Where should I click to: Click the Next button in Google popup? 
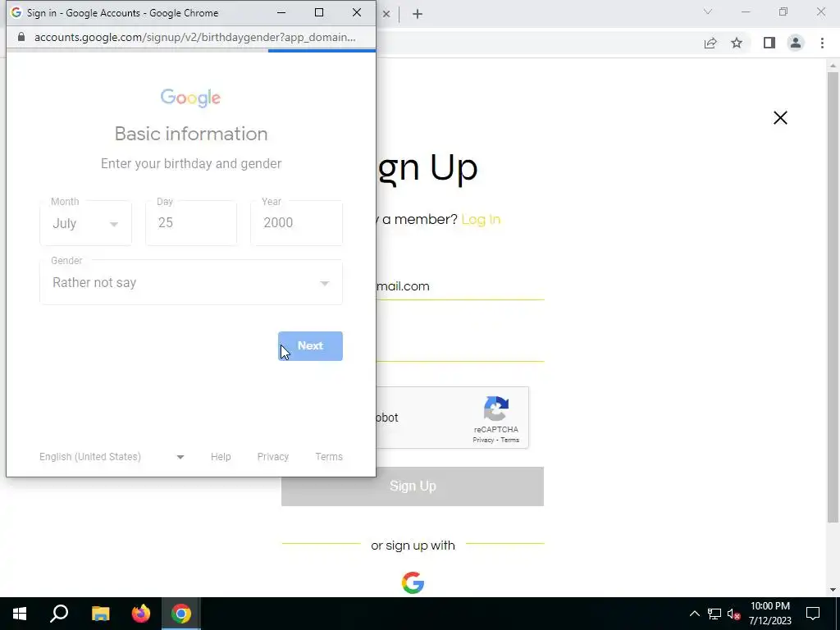tap(310, 346)
